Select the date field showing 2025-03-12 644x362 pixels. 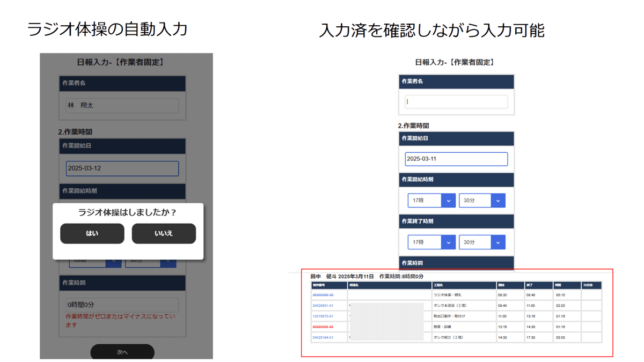pyautogui.click(x=122, y=168)
